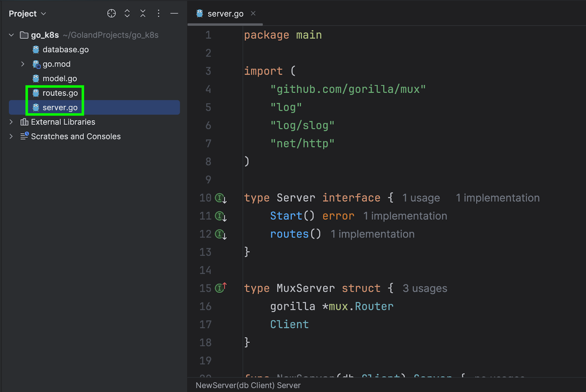
Task: Click the model.go gopher icon
Action: [x=36, y=79]
